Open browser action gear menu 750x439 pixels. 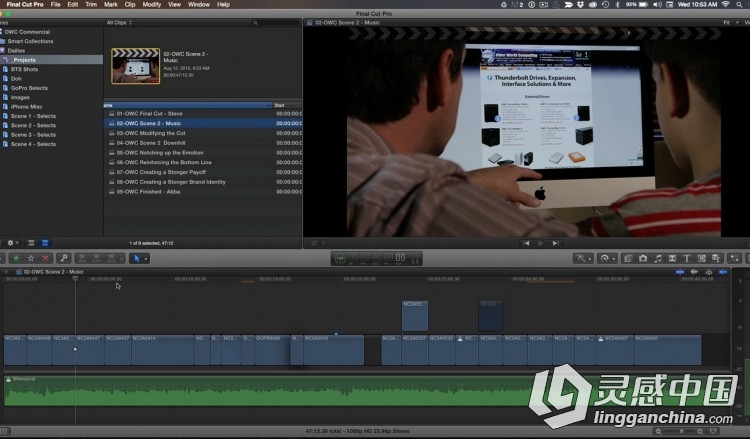[x=12, y=243]
